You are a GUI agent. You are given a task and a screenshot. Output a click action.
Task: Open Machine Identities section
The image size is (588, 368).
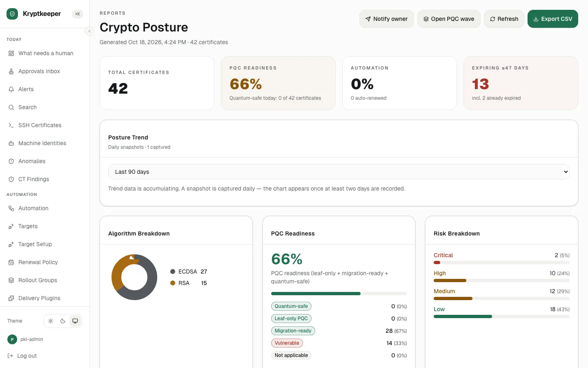coord(45,143)
